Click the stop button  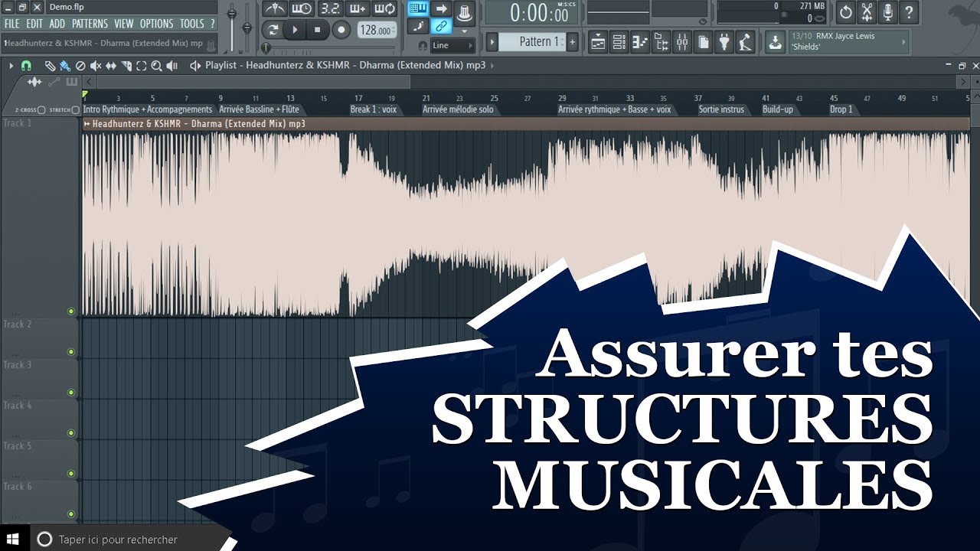tap(318, 30)
